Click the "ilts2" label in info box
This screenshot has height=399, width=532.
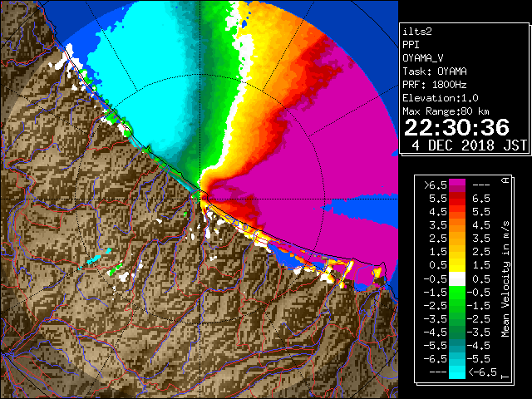click(417, 32)
